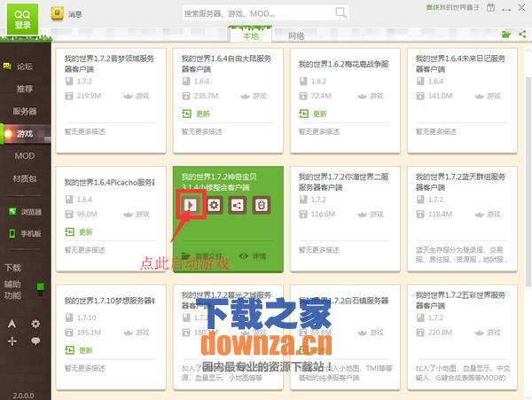Click 更新 on the 1.6.2梅花鹿战争 card
Image resolution: width=532 pixels, height=400 pixels.
tap(313, 114)
